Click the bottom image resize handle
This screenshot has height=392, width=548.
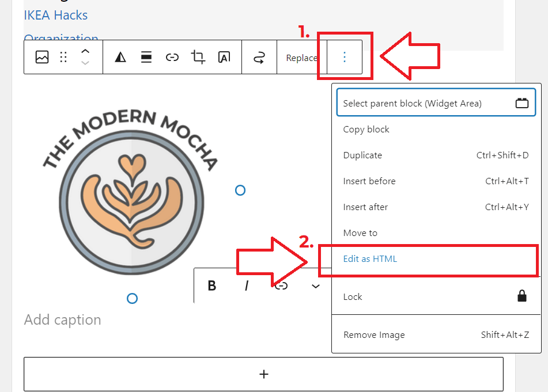click(132, 298)
